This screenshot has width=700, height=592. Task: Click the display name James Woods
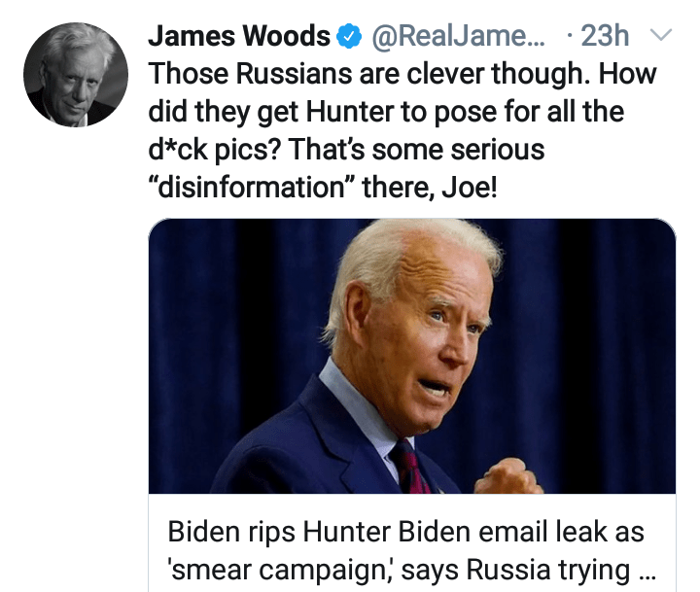[239, 36]
